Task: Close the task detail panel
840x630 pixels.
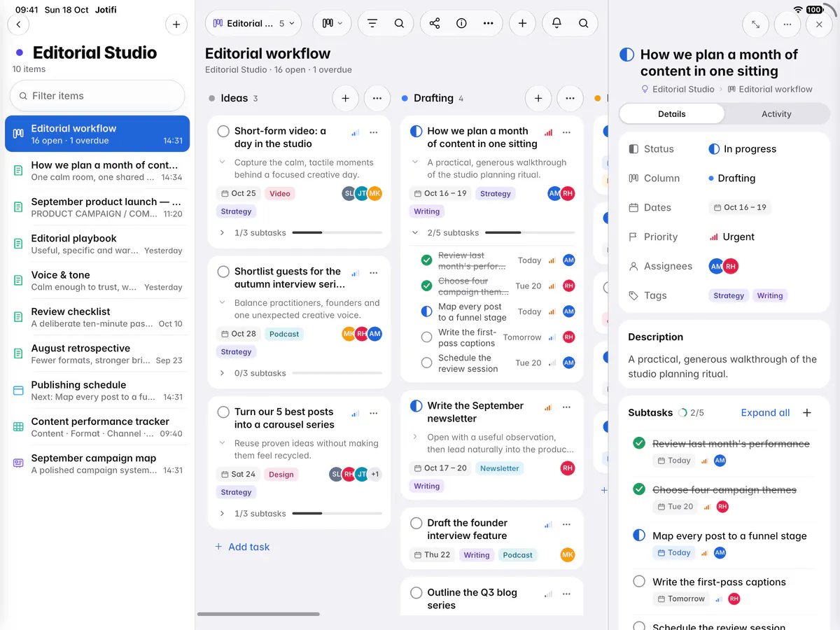Action: [x=819, y=24]
